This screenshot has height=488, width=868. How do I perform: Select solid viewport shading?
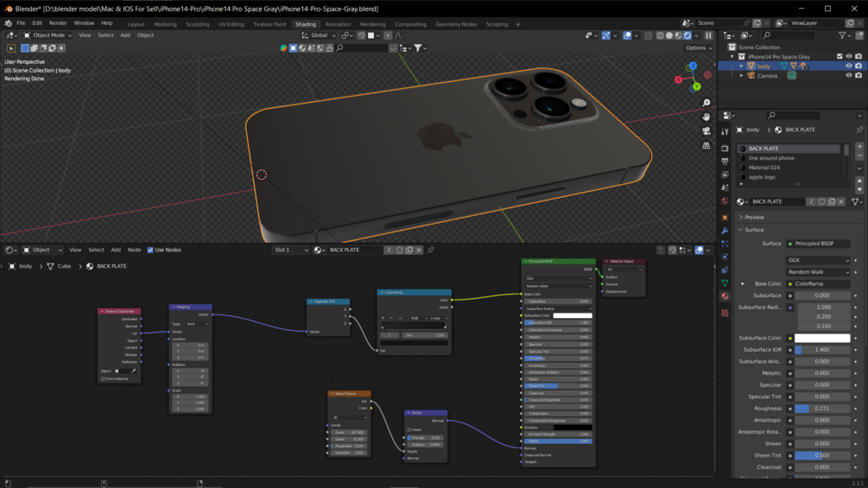pos(669,35)
